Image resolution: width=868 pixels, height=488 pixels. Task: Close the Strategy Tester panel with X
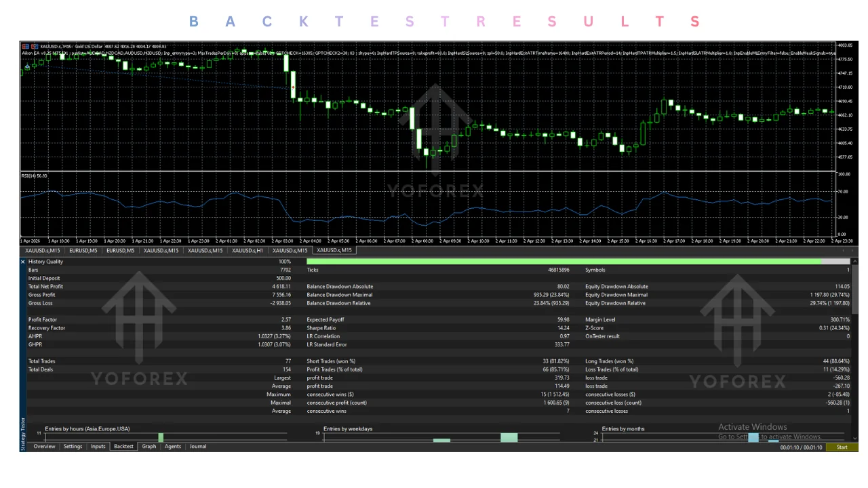[x=23, y=262]
